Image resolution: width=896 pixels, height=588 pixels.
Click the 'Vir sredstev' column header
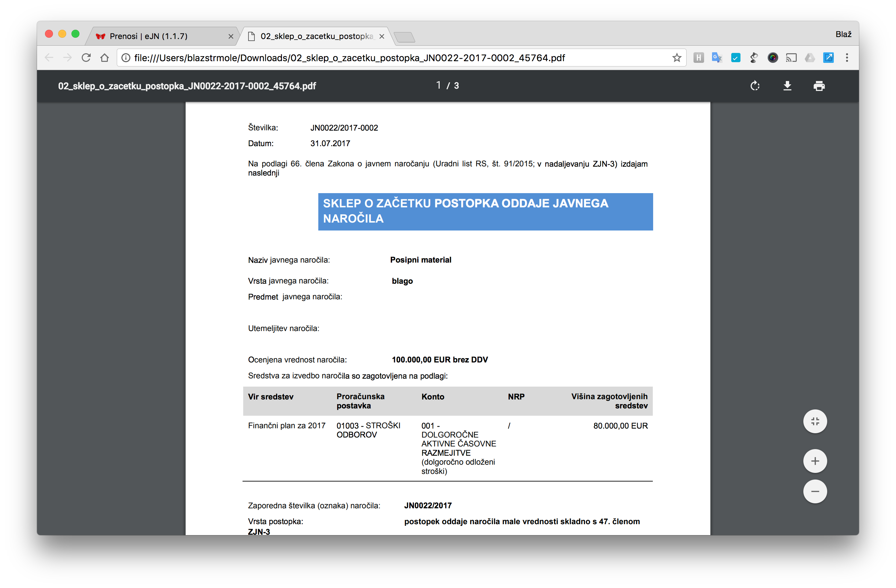(271, 397)
